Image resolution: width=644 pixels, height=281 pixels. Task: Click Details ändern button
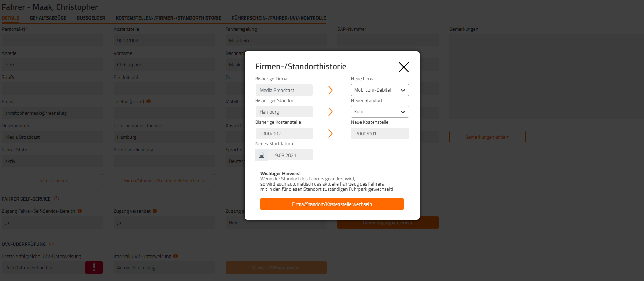(x=52, y=180)
